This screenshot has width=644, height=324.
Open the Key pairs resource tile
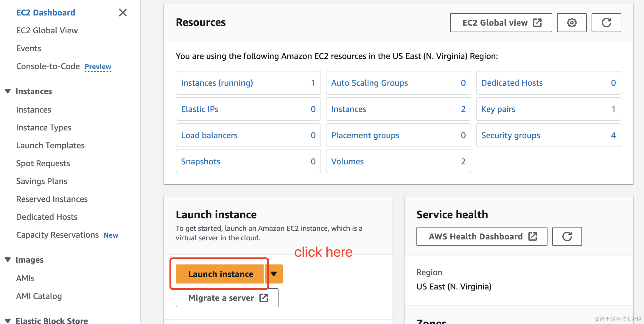pyautogui.click(x=548, y=109)
